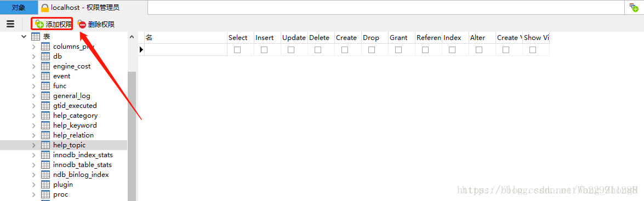644x201 pixels.
Task: Click the table icon beside gtid_executed
Action: pos(45,105)
